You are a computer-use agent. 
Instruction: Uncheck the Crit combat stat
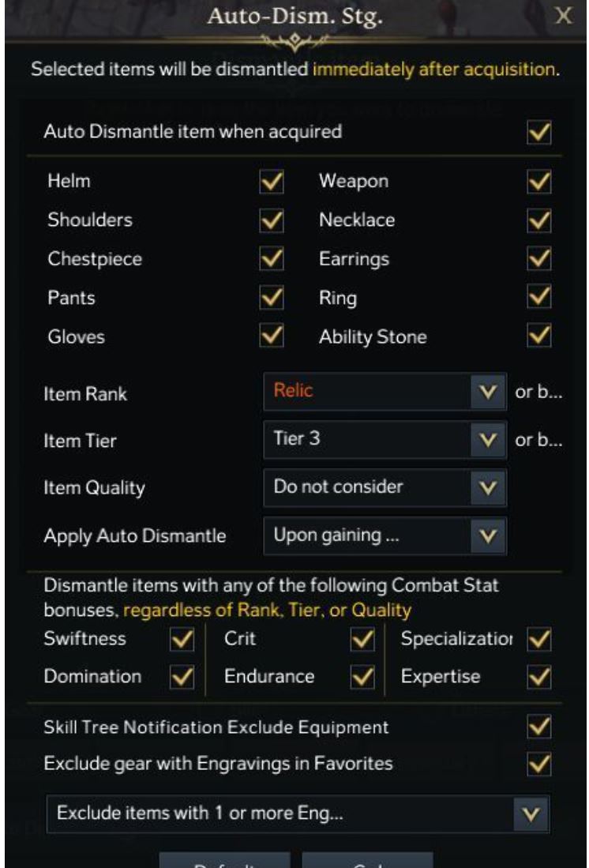(x=362, y=640)
